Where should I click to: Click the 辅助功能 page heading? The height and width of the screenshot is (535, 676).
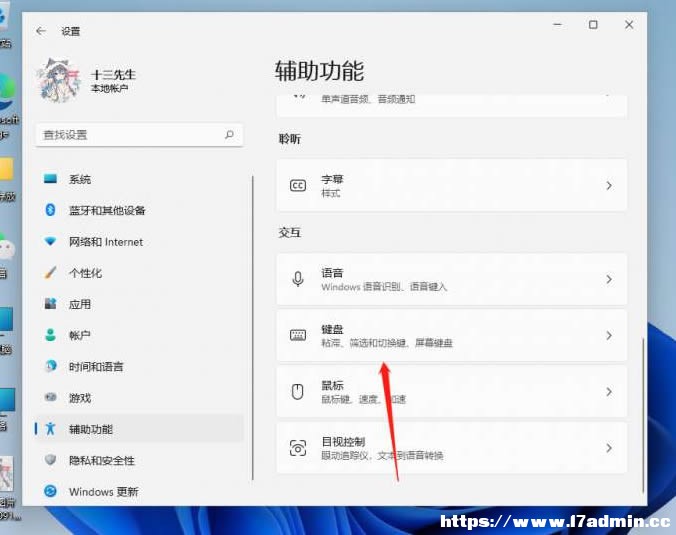(x=319, y=71)
